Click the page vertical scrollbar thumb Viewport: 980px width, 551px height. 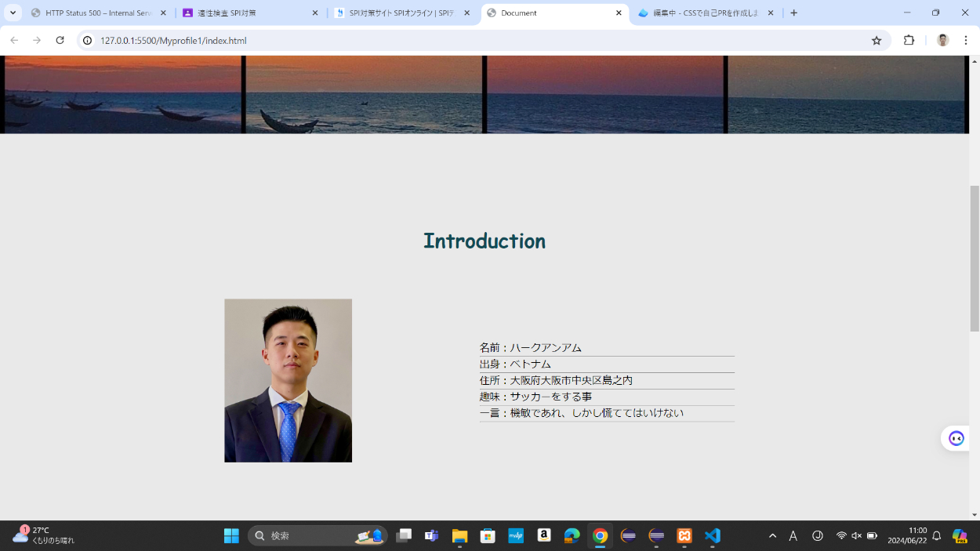click(x=975, y=259)
